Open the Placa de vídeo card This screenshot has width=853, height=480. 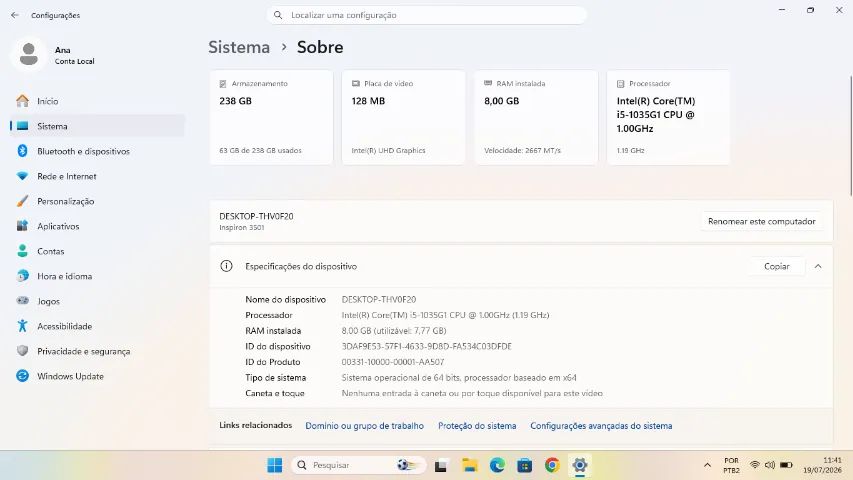(x=404, y=117)
